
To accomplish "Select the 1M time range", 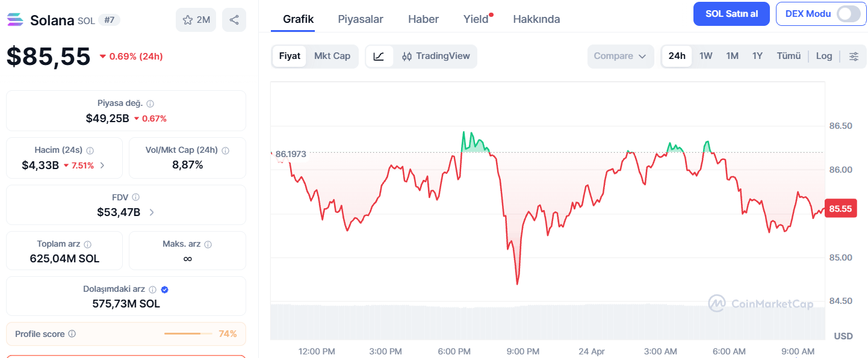I will pos(732,56).
